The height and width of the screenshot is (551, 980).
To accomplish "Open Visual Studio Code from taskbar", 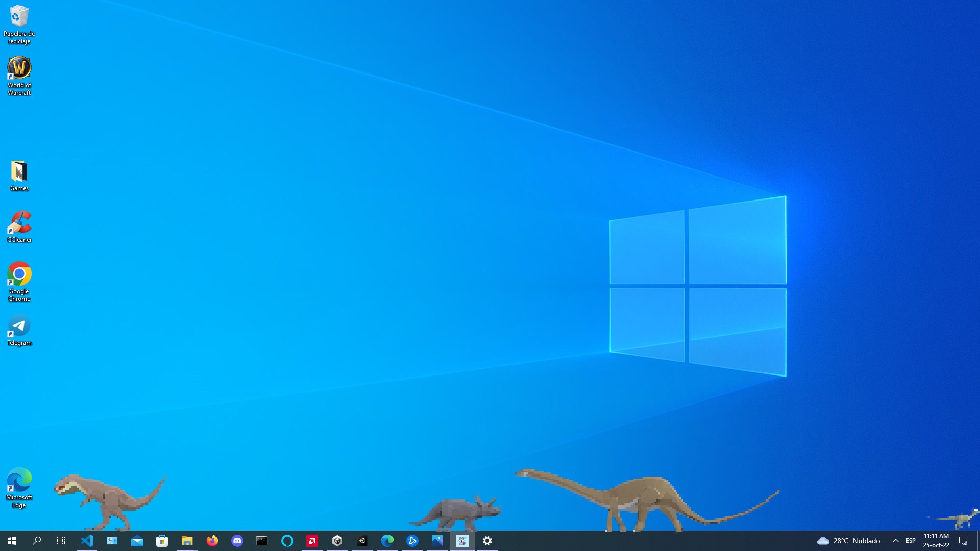I will click(87, 541).
